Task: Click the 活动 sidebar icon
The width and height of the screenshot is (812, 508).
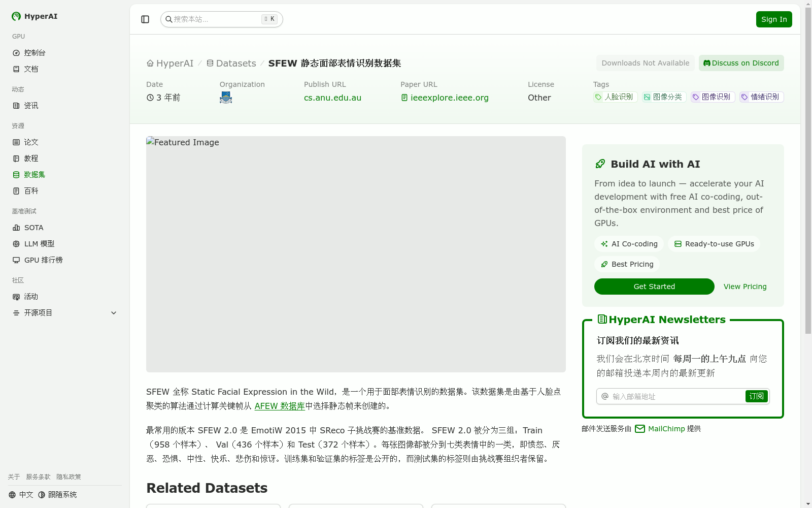Action: (16, 297)
